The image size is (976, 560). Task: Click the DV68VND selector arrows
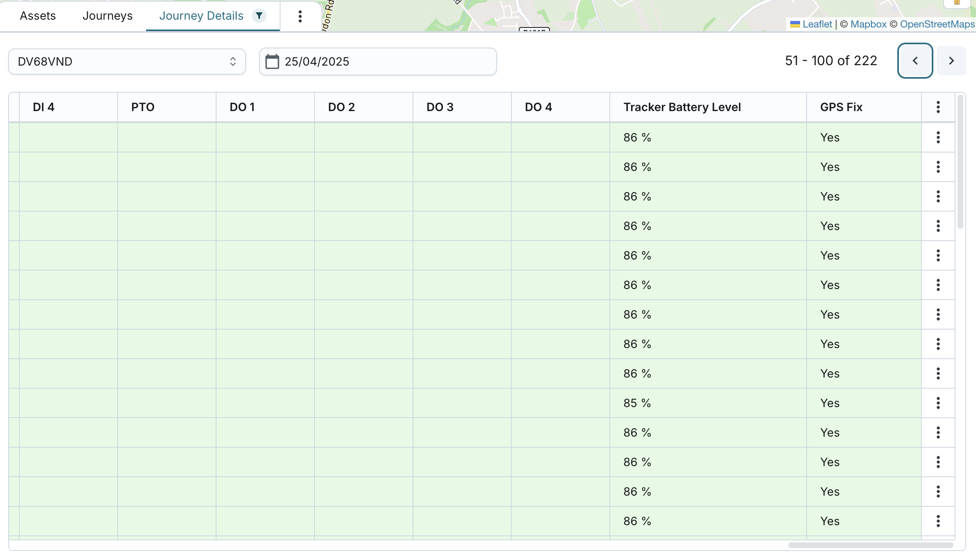tap(233, 61)
